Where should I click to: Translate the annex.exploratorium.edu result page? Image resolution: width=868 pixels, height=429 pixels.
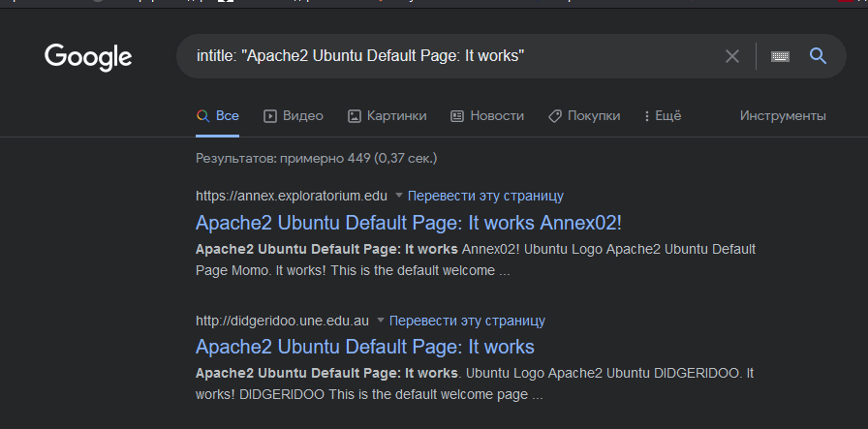485,196
